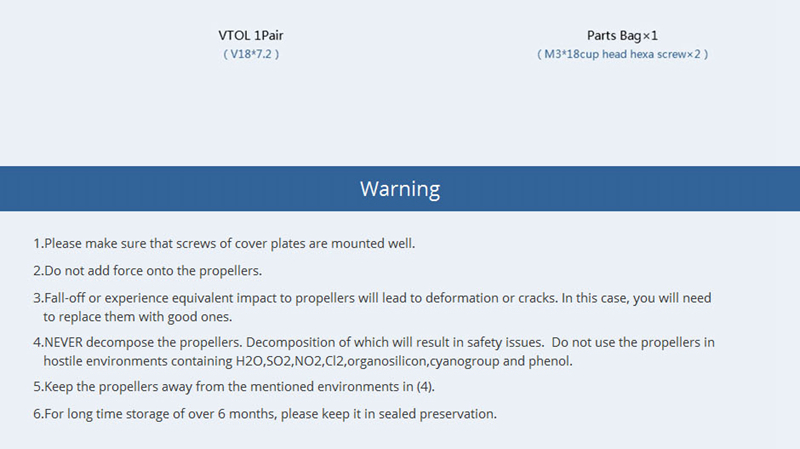Click the Parts Bag×1 heading

622,35
